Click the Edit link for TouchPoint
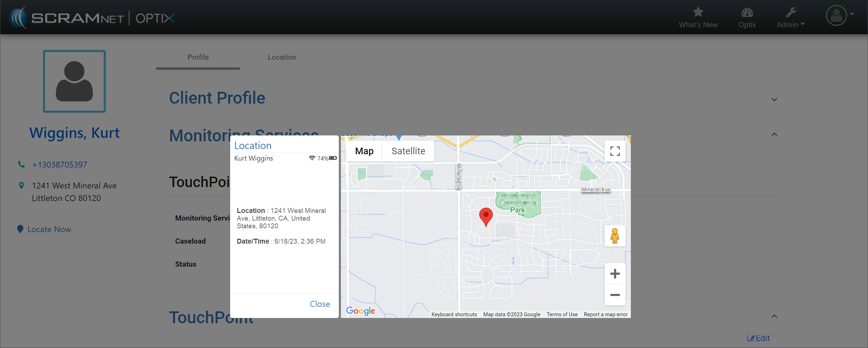 pos(758,338)
